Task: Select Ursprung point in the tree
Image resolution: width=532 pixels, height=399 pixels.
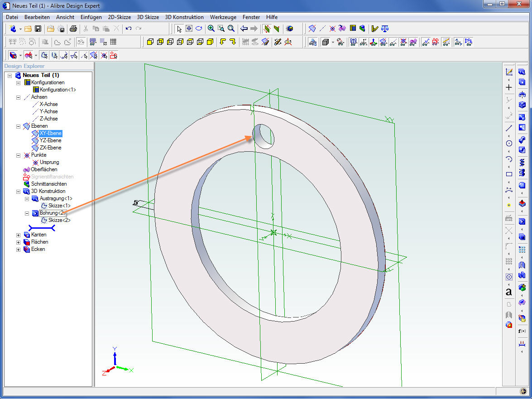Action: (x=49, y=162)
